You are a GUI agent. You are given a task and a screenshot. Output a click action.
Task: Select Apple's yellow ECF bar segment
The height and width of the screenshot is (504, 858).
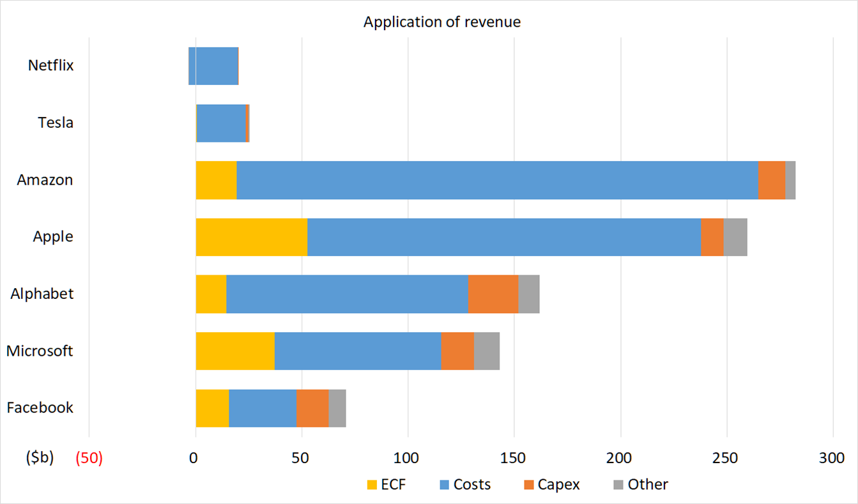(x=252, y=237)
